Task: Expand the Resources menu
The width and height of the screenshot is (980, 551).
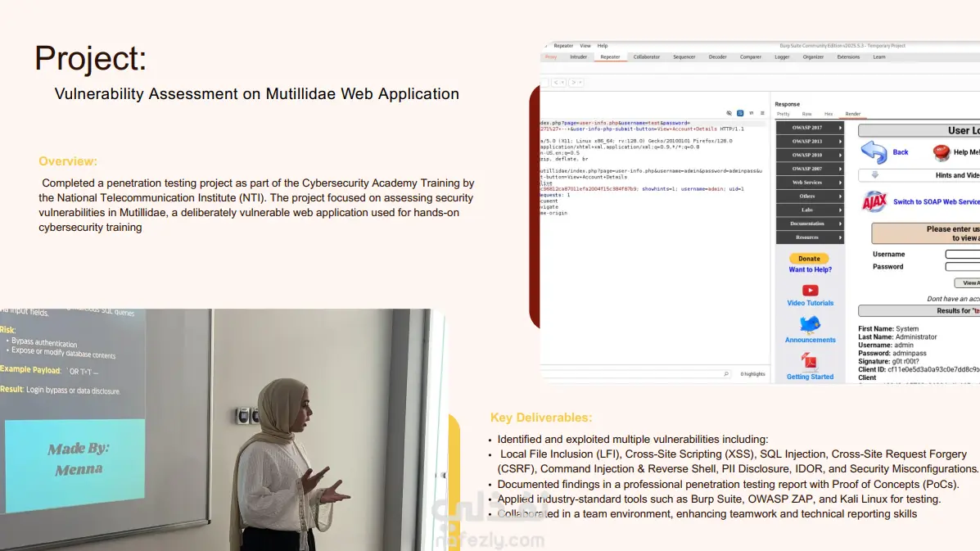Action: point(810,237)
